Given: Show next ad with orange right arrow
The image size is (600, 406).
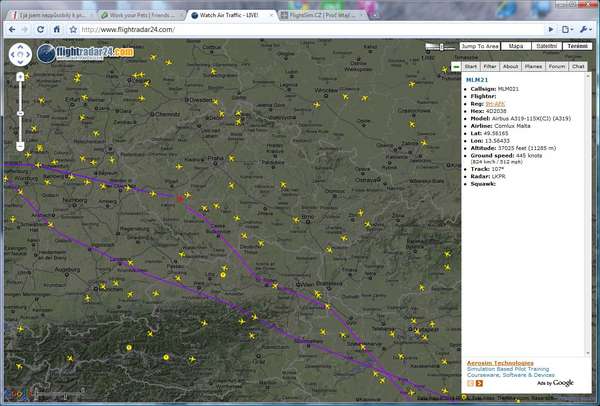Looking at the screenshot, I should (x=479, y=383).
